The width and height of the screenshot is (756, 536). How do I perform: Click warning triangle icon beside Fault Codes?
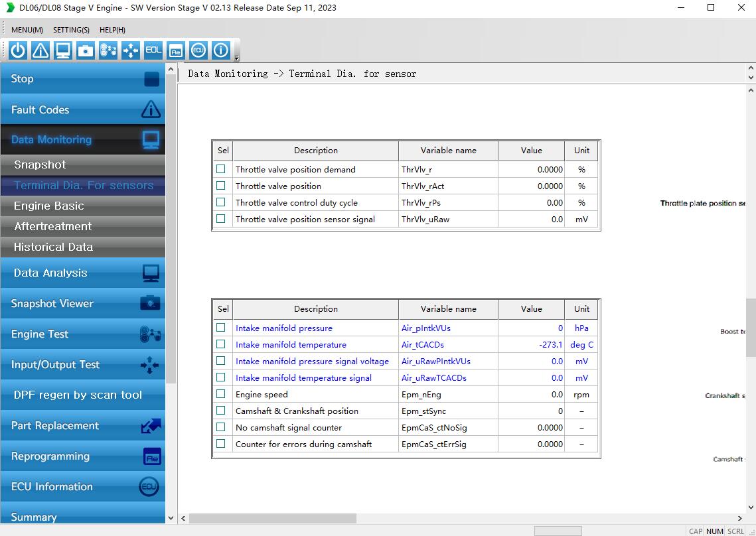(151, 109)
